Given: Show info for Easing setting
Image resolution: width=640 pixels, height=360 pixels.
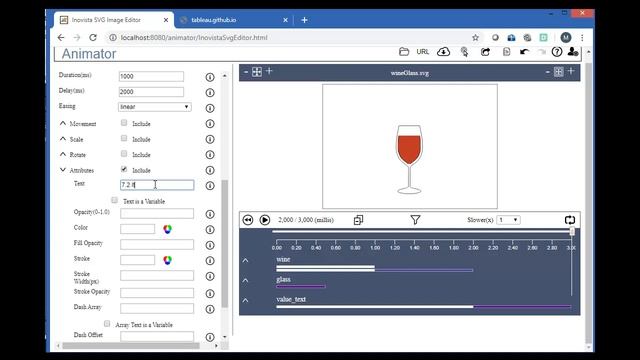Looking at the screenshot, I should [x=210, y=108].
